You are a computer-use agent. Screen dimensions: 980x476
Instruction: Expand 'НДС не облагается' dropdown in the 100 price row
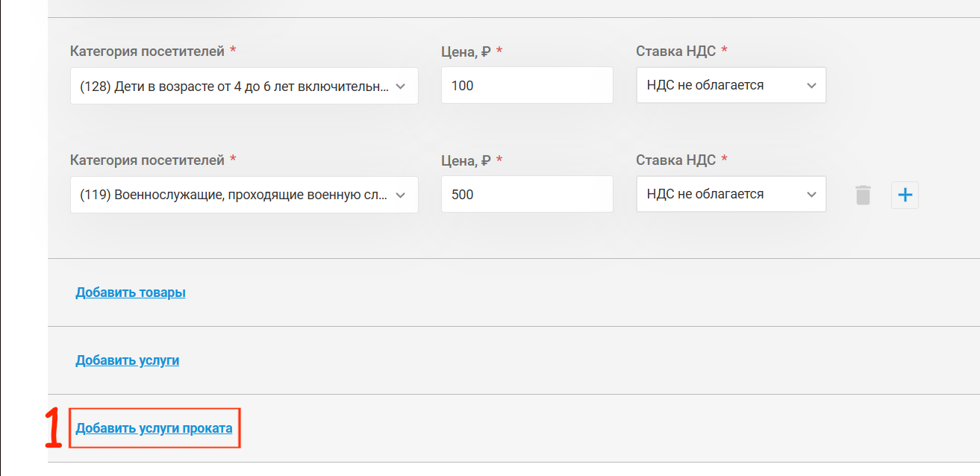coord(731,85)
